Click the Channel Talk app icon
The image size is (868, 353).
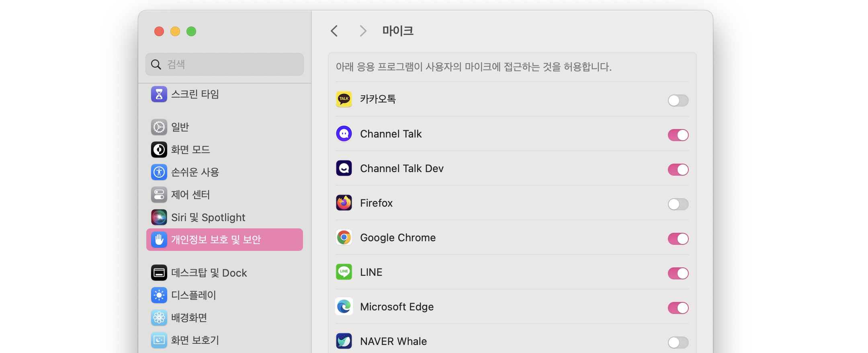point(344,133)
